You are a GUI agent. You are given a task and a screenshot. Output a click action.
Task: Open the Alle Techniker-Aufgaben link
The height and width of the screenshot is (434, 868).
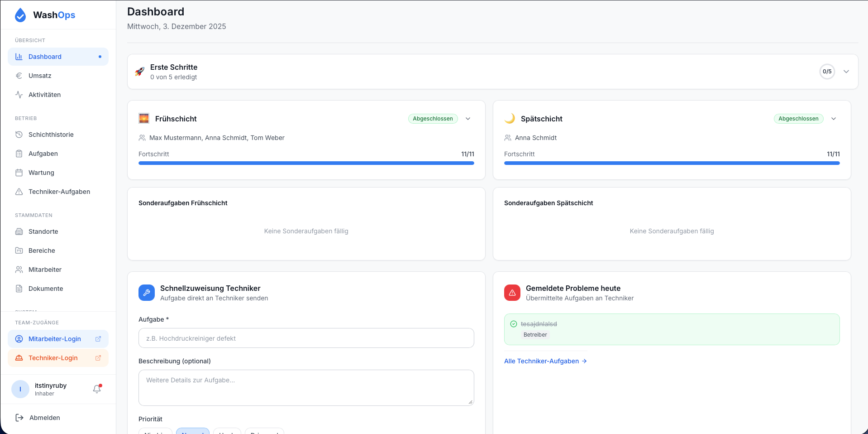(x=545, y=361)
